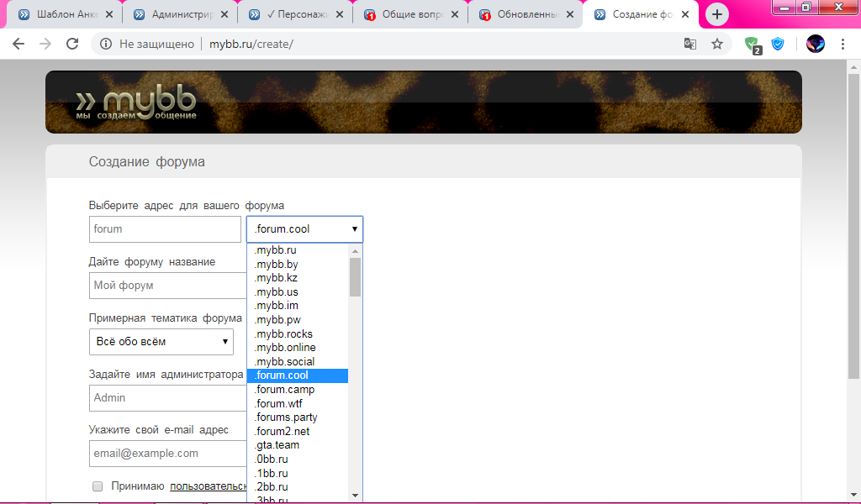Click the Мой форум name field

coord(168,286)
